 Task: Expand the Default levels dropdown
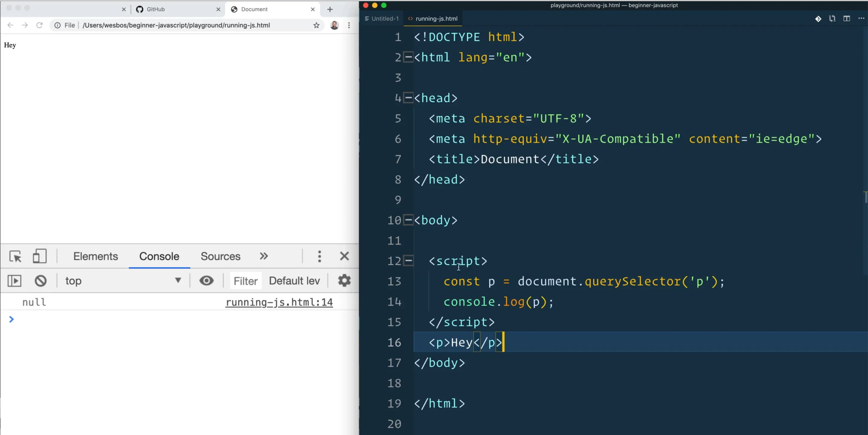294,281
